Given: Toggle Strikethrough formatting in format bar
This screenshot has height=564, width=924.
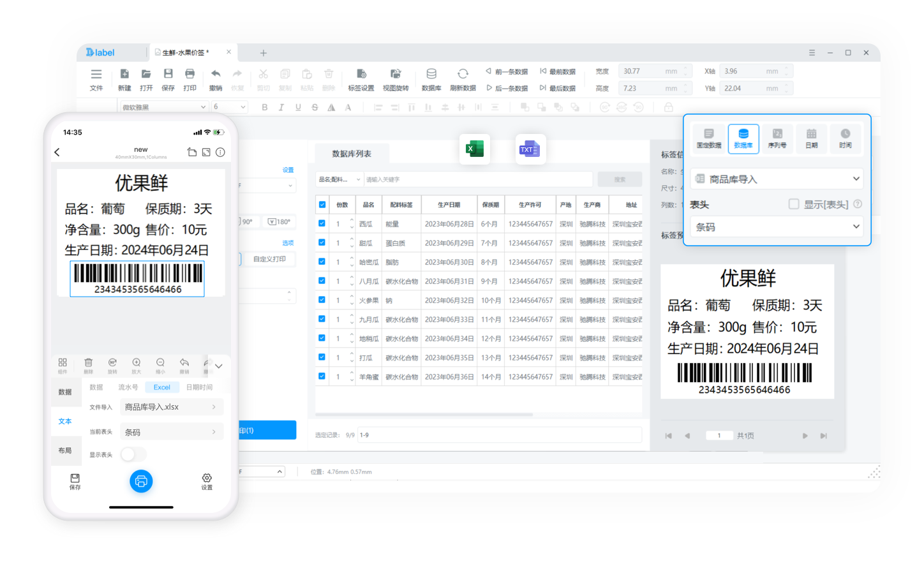Looking at the screenshot, I should [x=315, y=107].
